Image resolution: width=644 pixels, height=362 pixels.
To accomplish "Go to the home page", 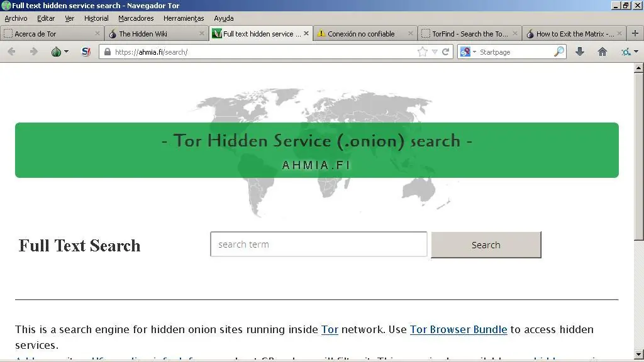I will coord(602,52).
